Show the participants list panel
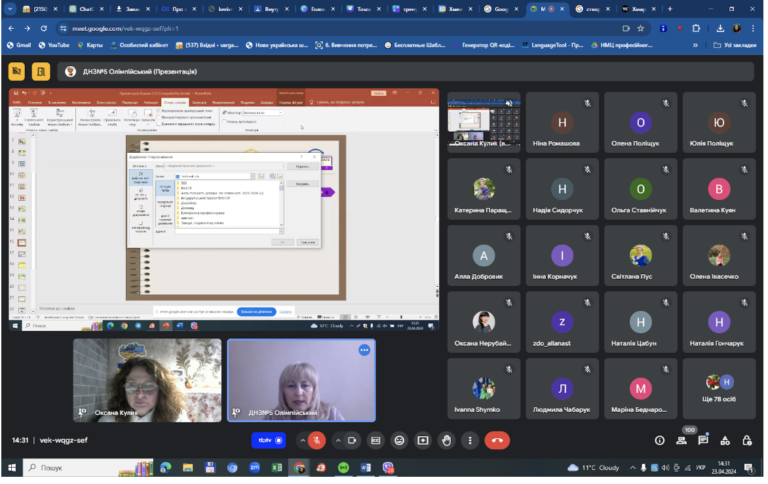 [681, 441]
